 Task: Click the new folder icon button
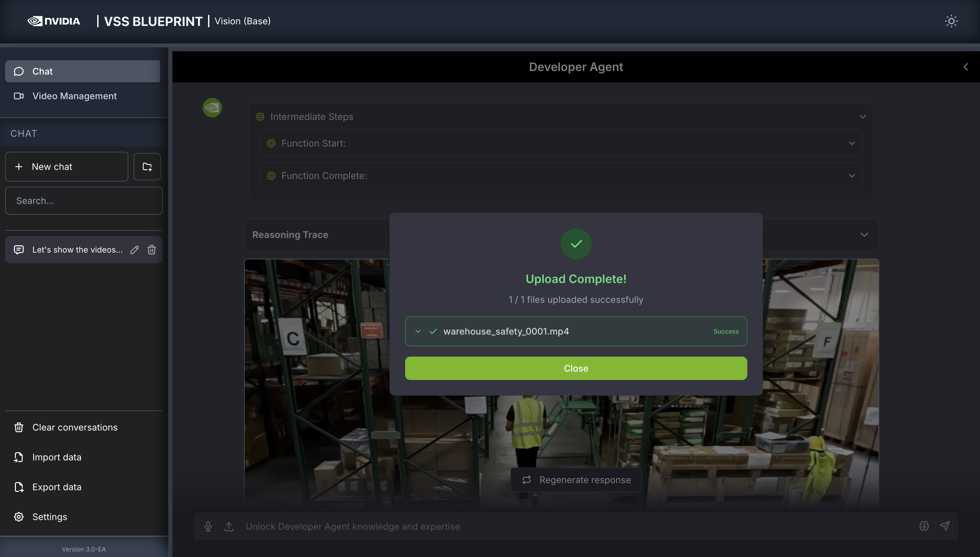tap(147, 167)
